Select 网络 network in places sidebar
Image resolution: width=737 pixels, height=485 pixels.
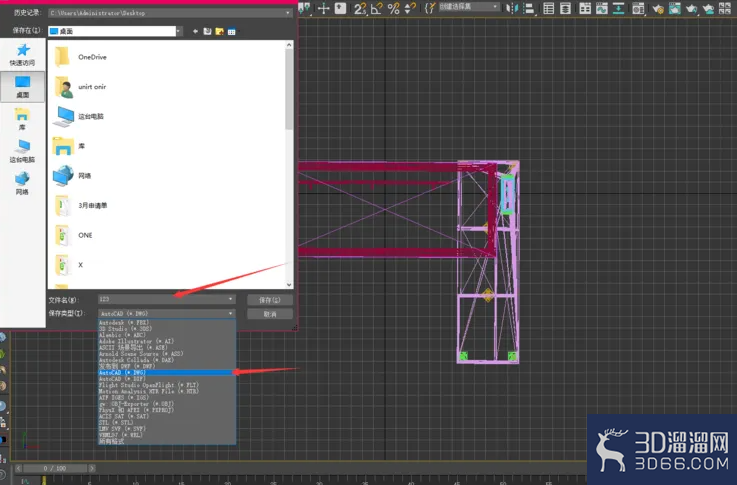23,183
